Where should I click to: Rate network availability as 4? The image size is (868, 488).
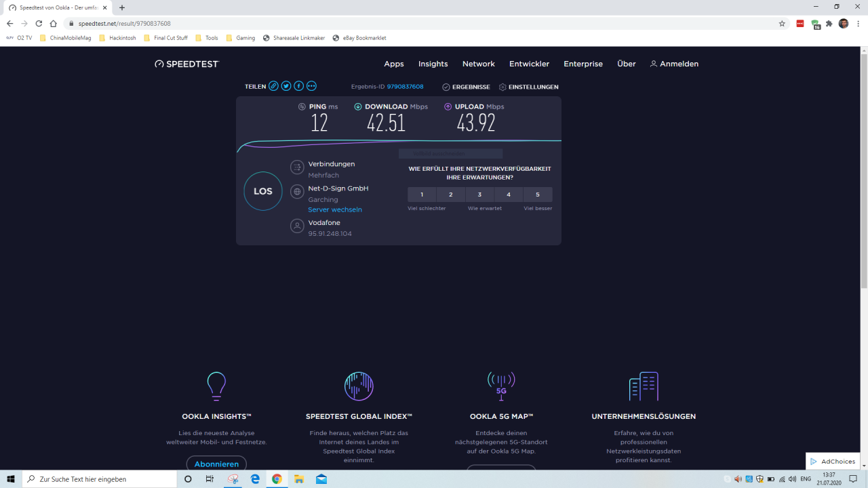click(509, 195)
